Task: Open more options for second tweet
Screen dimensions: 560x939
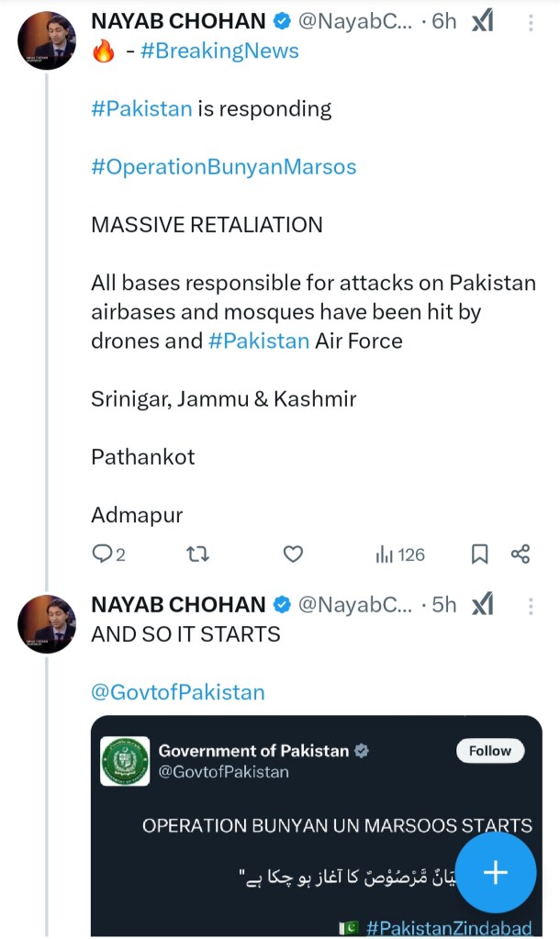Action: click(531, 605)
